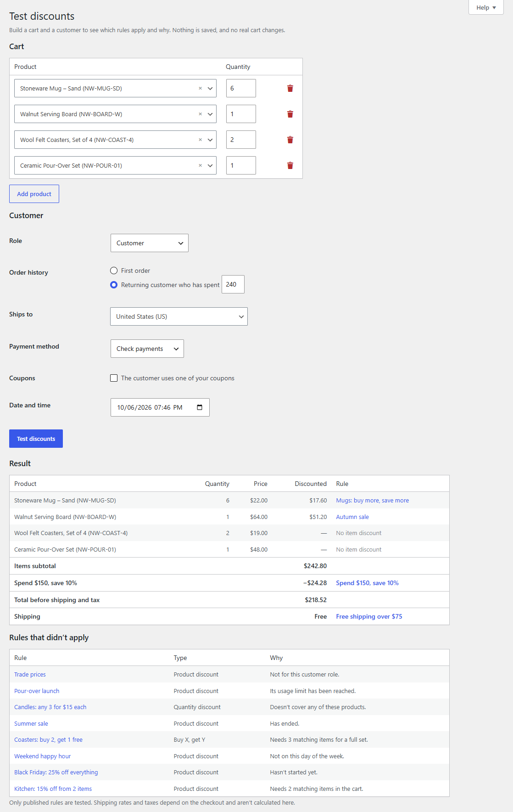Click the Date and time input field
513x812 pixels.
coord(160,407)
